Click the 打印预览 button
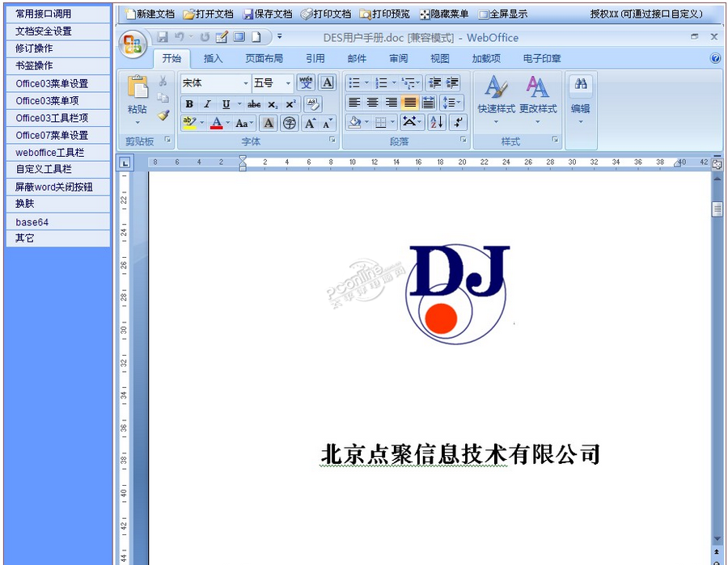728x565 pixels. click(385, 15)
